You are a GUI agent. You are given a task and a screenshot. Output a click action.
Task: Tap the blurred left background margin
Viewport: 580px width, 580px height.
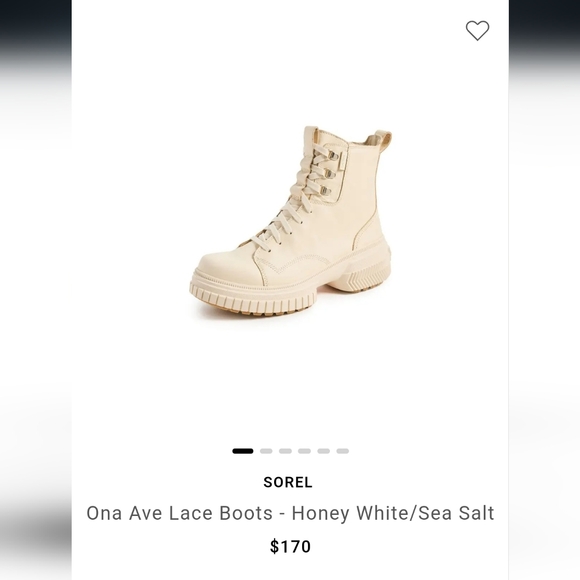[x=36, y=290]
